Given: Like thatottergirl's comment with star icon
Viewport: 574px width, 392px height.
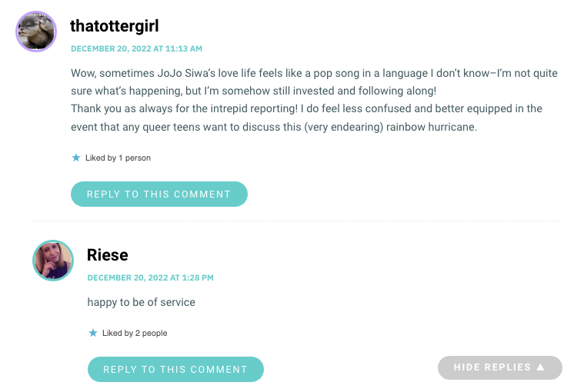Looking at the screenshot, I should (x=76, y=158).
